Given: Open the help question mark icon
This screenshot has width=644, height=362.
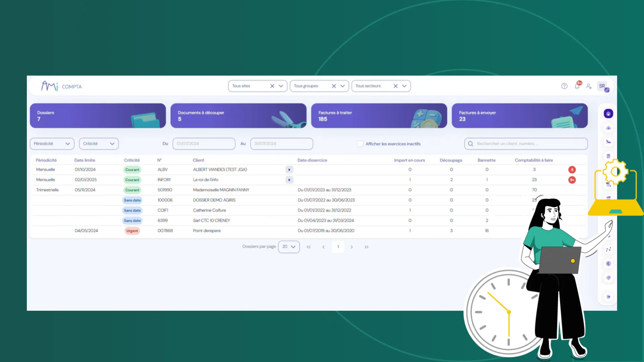Looking at the screenshot, I should click(564, 86).
